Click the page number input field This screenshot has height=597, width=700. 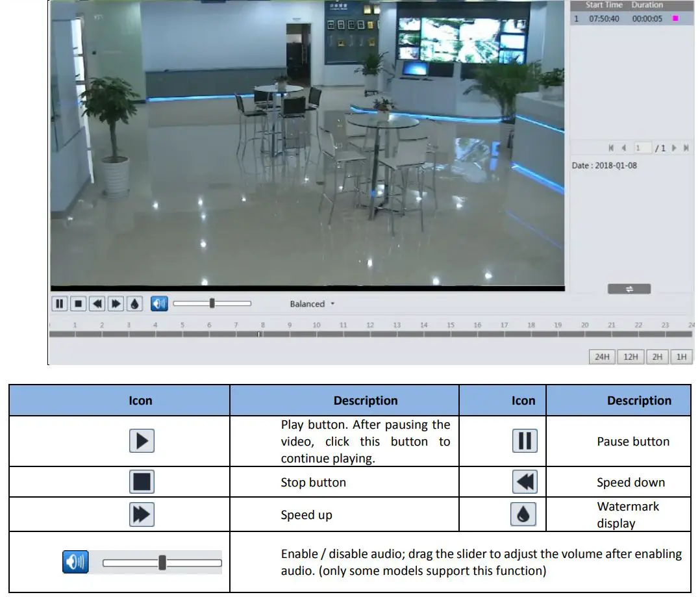point(642,147)
